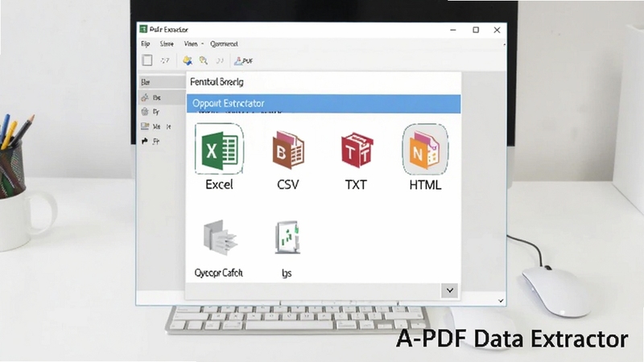This screenshot has height=362, width=644.
Task: Maximize the extractor window
Action: click(x=476, y=30)
